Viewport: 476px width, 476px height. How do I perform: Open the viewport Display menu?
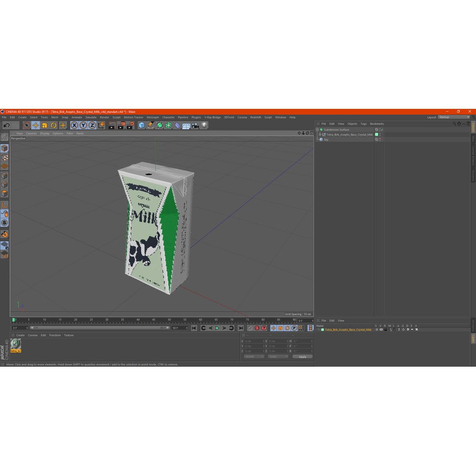click(45, 133)
